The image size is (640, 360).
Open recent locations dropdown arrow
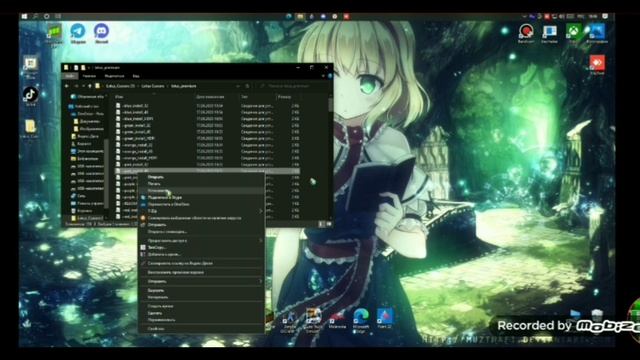83,86
